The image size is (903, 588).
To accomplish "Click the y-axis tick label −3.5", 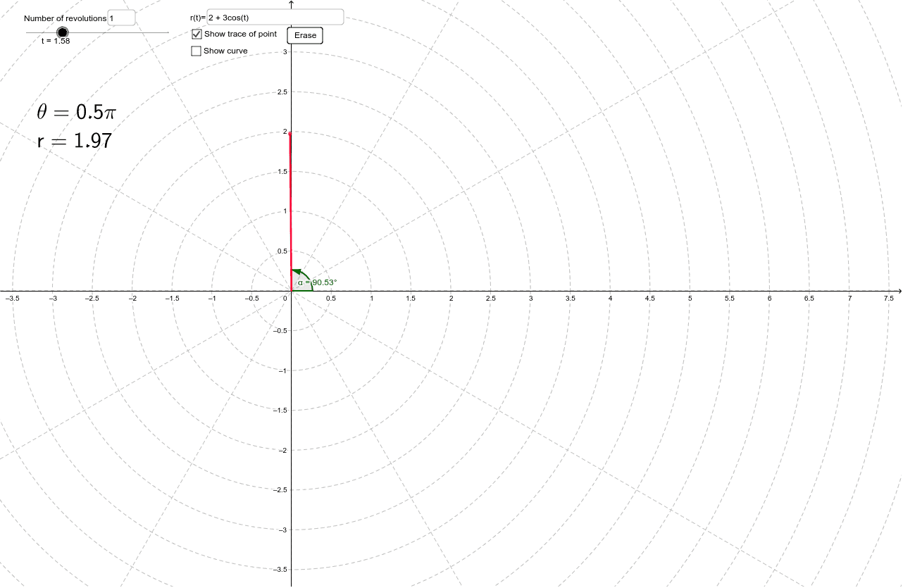I will [280, 569].
